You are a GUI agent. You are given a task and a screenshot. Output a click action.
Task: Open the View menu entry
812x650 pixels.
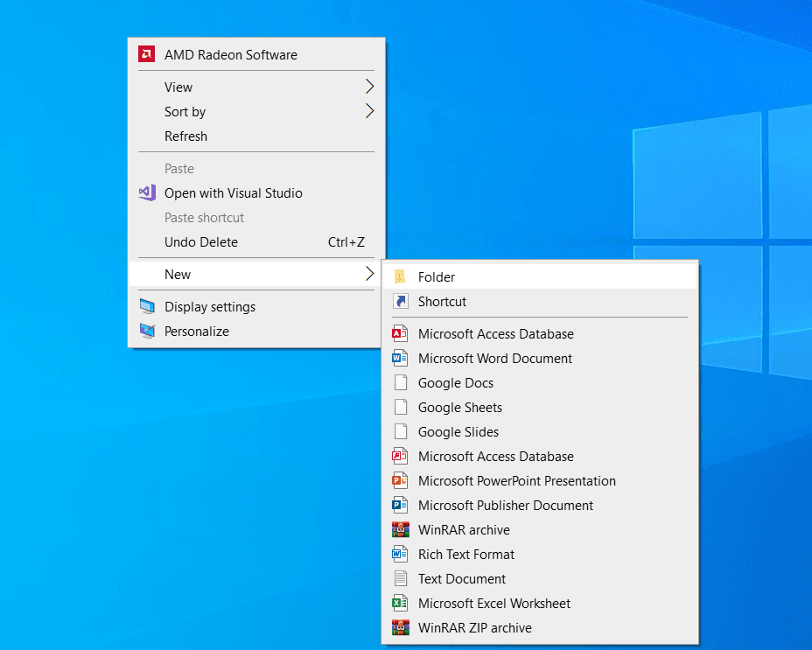[x=256, y=87]
